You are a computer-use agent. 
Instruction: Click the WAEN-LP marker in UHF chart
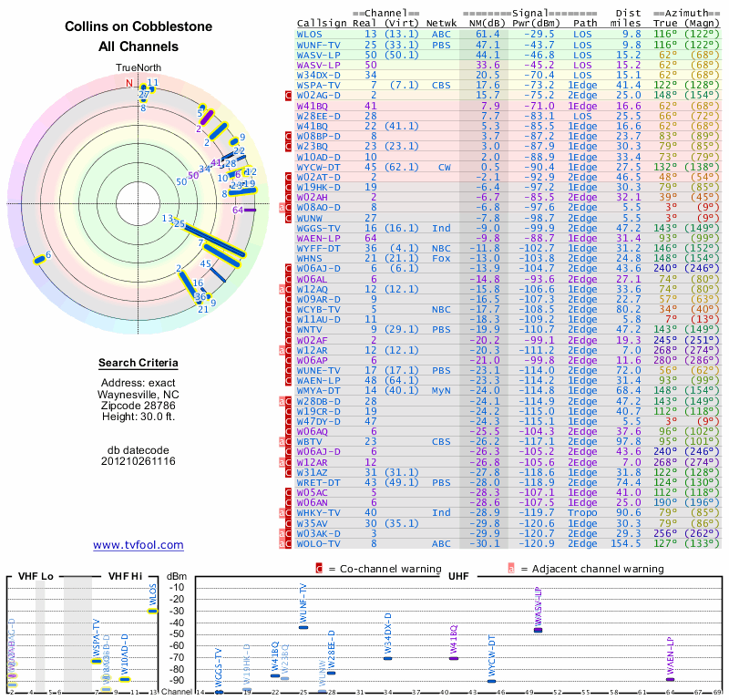coord(670,680)
